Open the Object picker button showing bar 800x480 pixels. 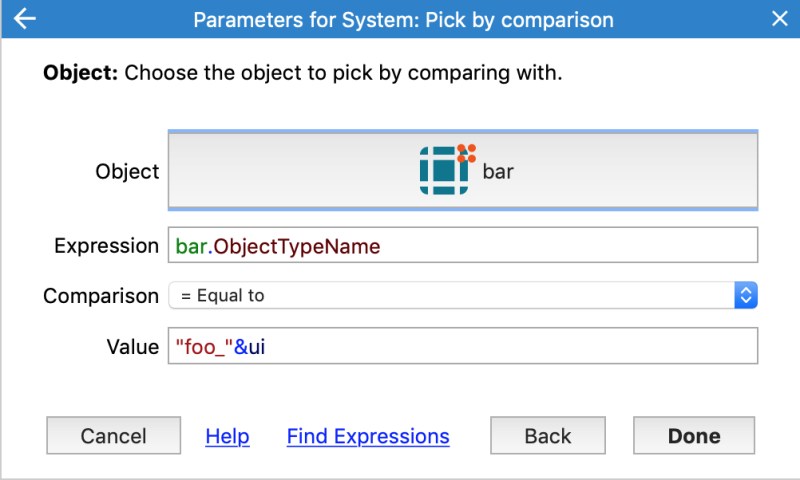coord(463,170)
